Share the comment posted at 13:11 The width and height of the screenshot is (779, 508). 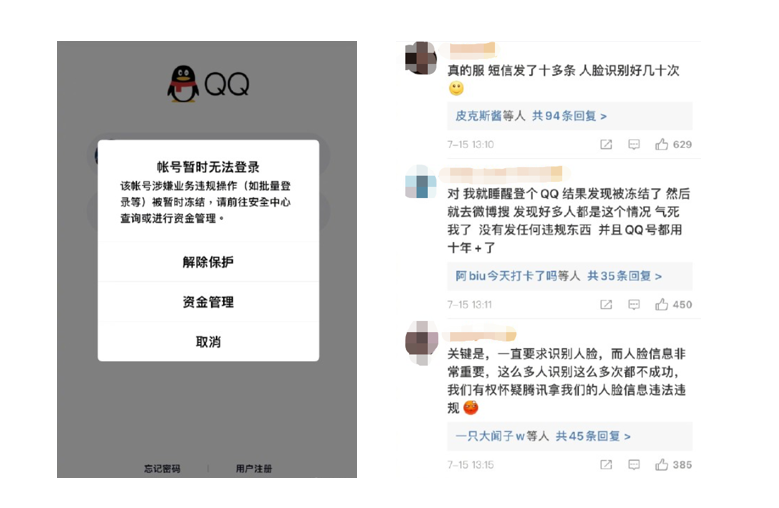click(606, 304)
